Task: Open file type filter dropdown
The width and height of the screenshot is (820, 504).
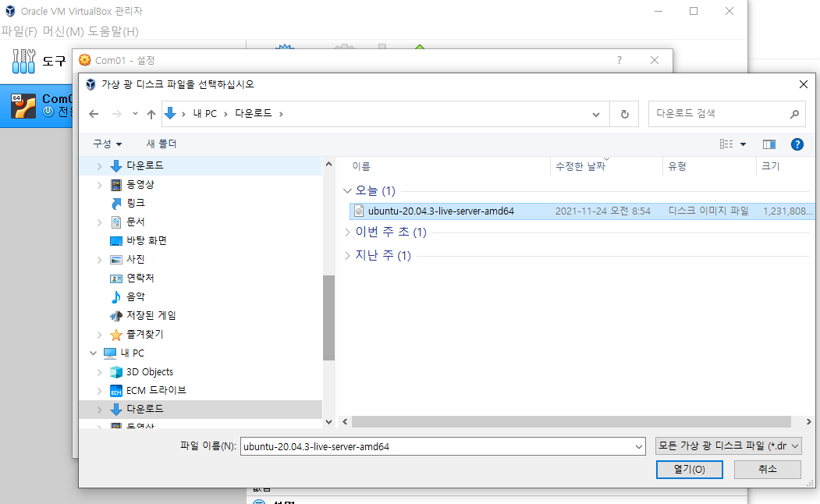Action: pos(729,446)
